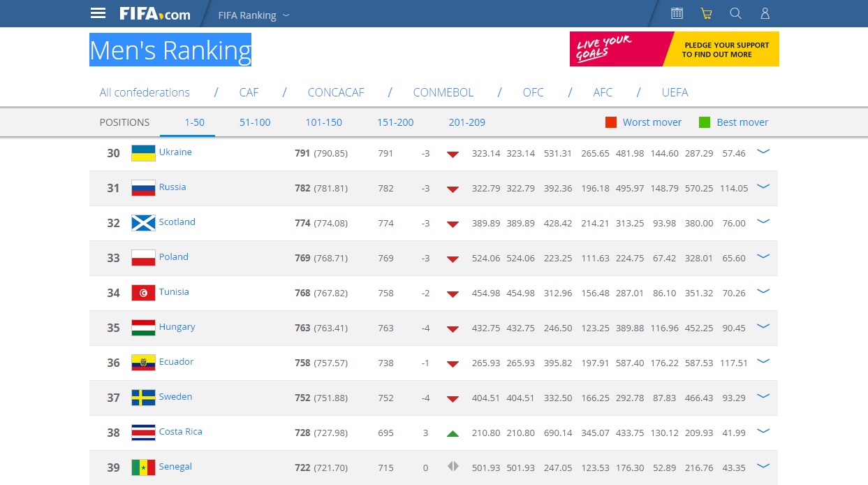Filter ranking by CAF confederation
This screenshot has height=485, width=868.
click(249, 92)
